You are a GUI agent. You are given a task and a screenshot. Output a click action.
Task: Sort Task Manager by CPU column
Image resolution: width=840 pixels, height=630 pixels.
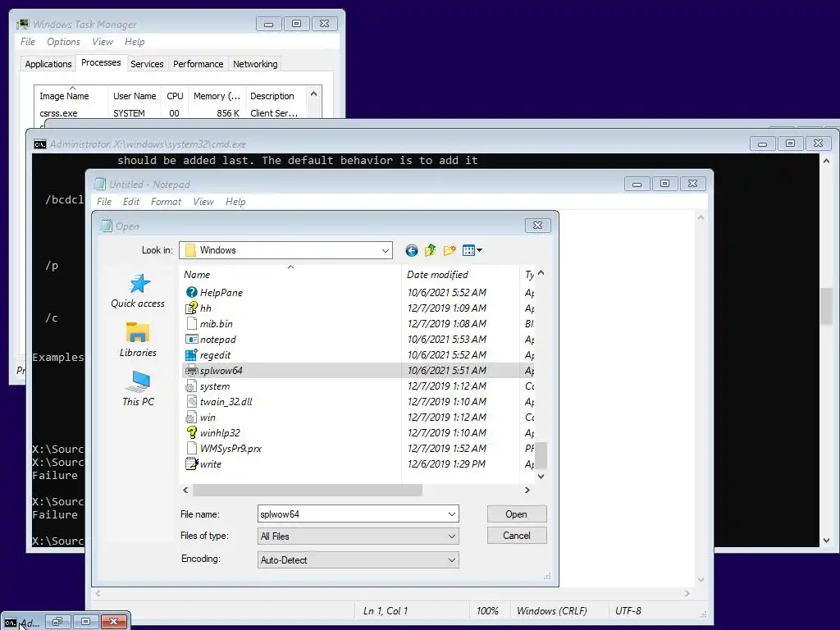coord(175,96)
